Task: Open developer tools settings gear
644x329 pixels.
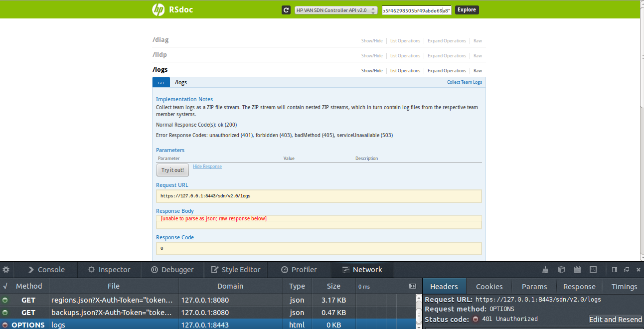Action: click(6, 270)
